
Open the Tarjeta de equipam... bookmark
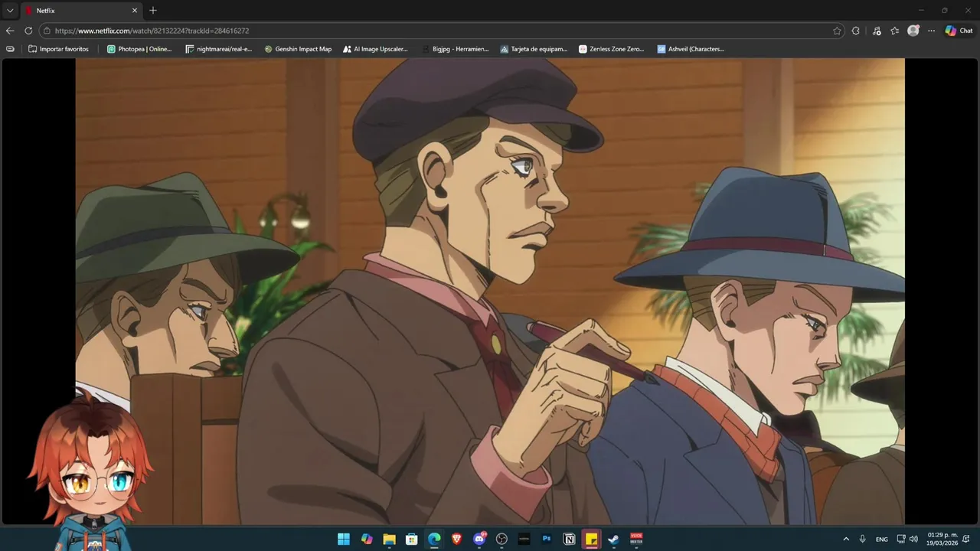pyautogui.click(x=534, y=49)
